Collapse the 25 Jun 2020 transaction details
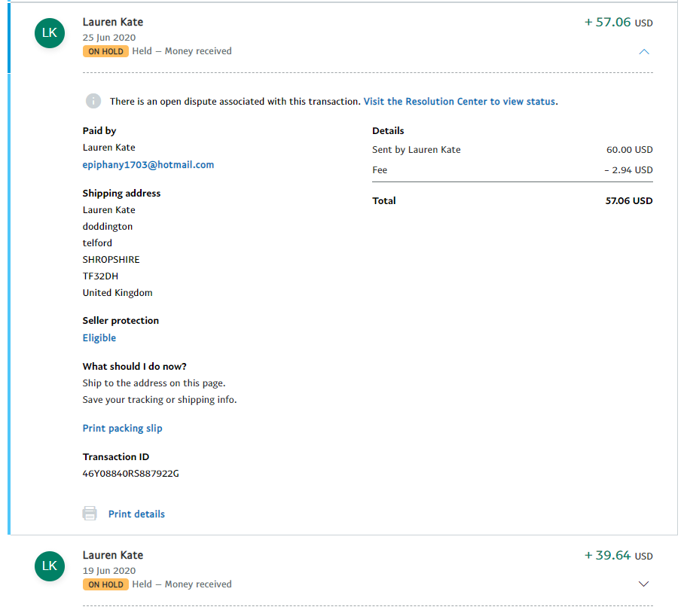Viewport: 687px width, 616px height. (643, 52)
